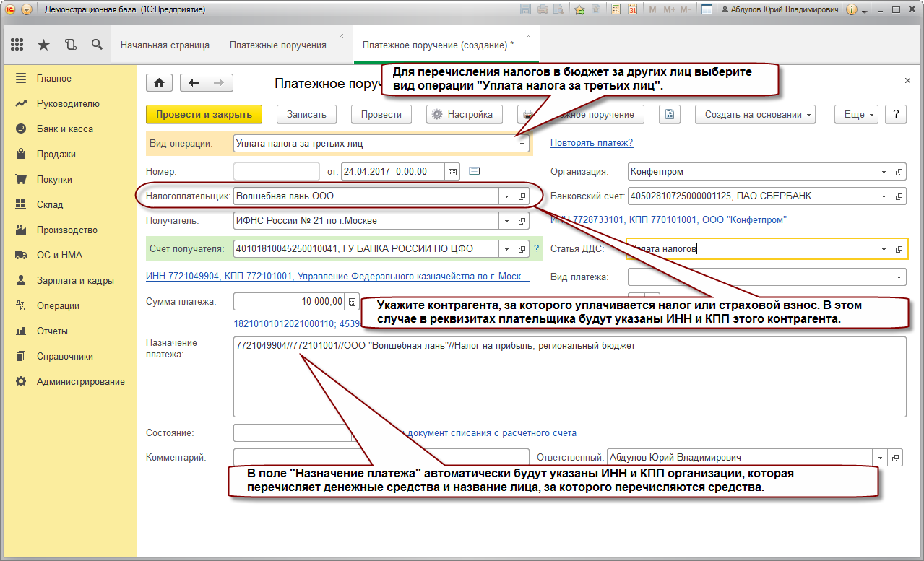Open the search magnifier icon
The width and height of the screenshot is (924, 561).
tap(97, 45)
